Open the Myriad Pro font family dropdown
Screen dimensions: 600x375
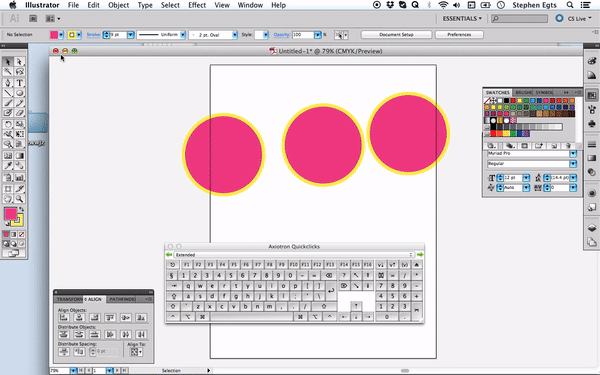(x=573, y=153)
